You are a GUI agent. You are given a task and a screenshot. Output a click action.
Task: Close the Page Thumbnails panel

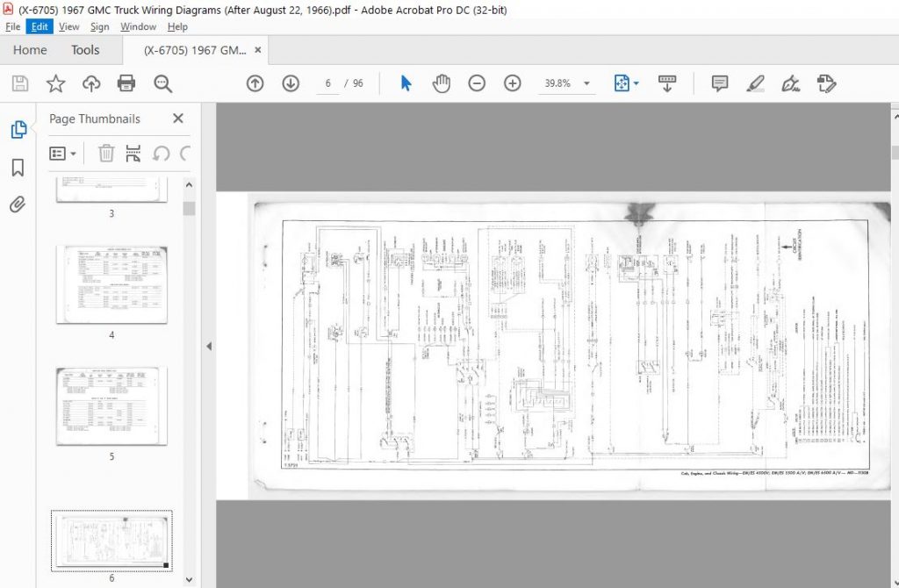coord(178,118)
